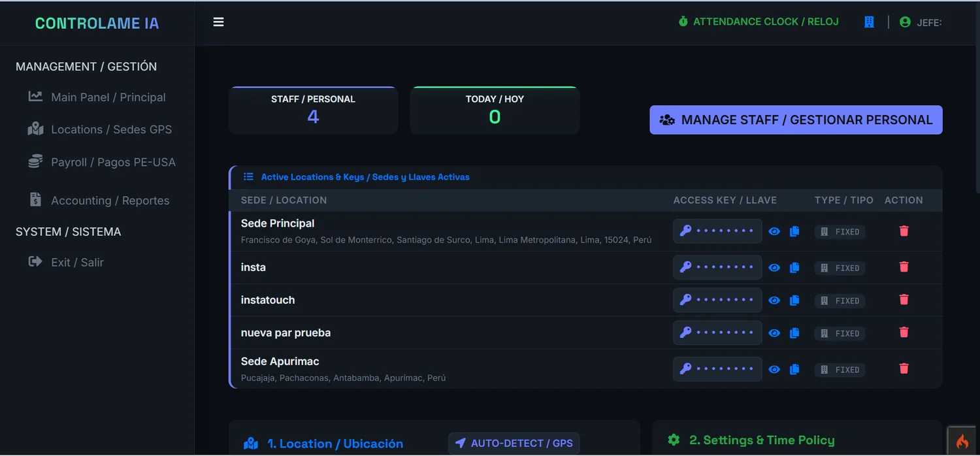Click the Pucajaja, Pachaconas address text
Image resolution: width=980 pixels, height=456 pixels.
click(343, 378)
